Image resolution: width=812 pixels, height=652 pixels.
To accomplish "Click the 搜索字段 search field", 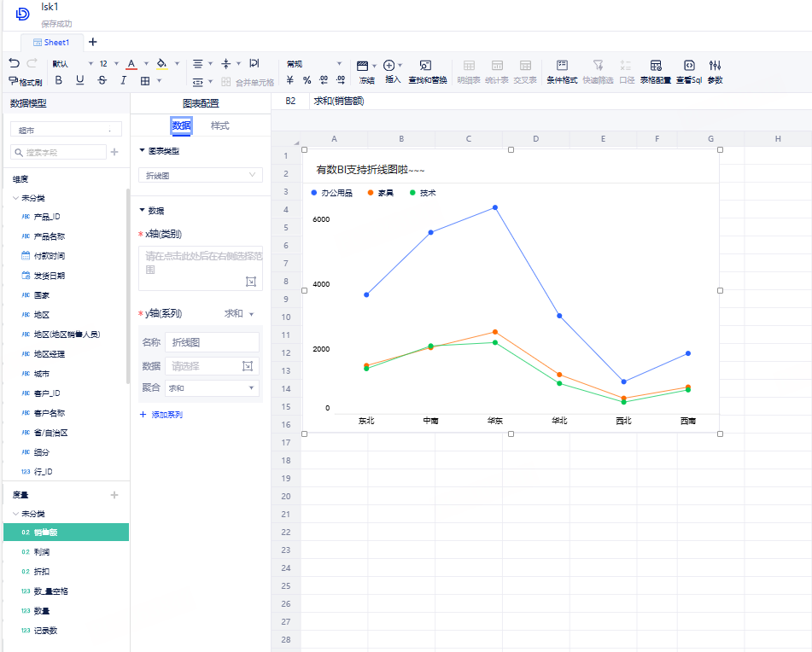I will (x=60, y=152).
